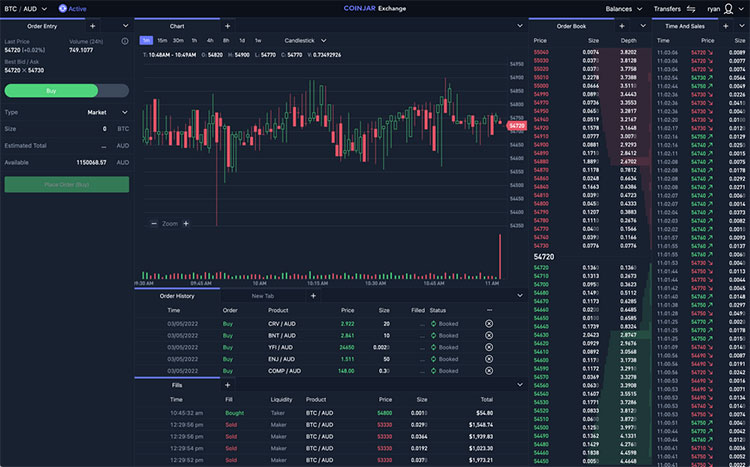Switch to the New Tab tab

[264, 296]
